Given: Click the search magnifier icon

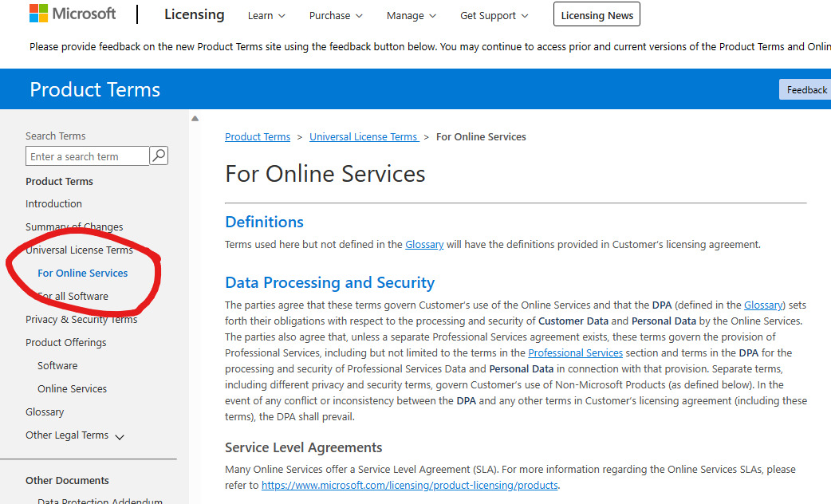Looking at the screenshot, I should coord(159,156).
